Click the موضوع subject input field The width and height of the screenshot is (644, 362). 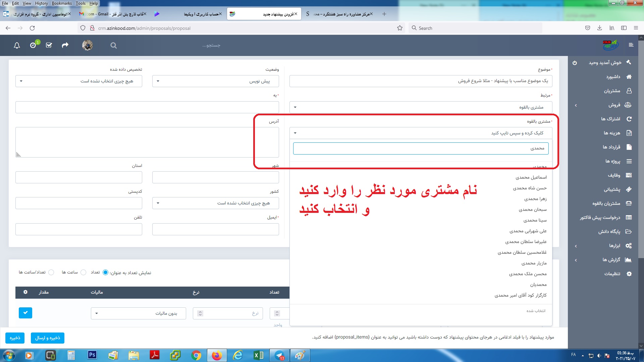[x=421, y=81]
